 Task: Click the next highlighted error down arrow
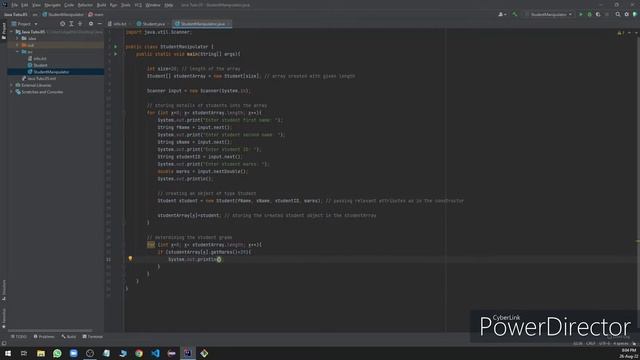(x=636, y=32)
